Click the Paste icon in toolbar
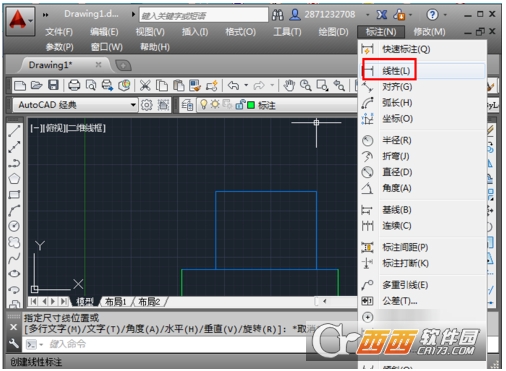 179,86
